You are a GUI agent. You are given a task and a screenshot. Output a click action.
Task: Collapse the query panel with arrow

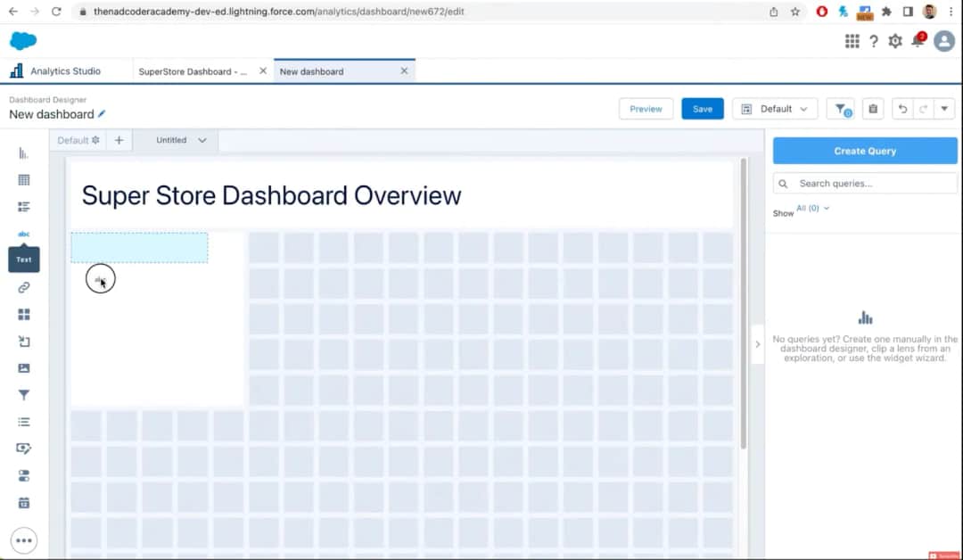click(x=758, y=344)
